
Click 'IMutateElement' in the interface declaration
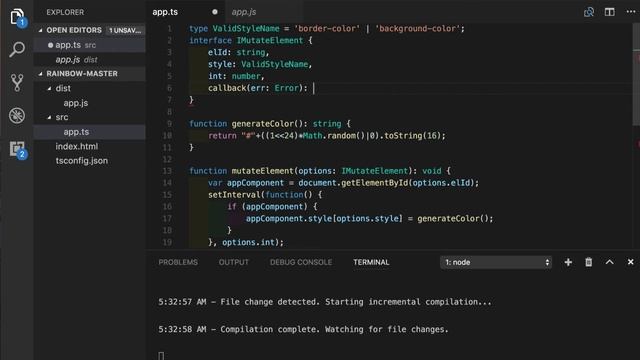(x=270, y=40)
